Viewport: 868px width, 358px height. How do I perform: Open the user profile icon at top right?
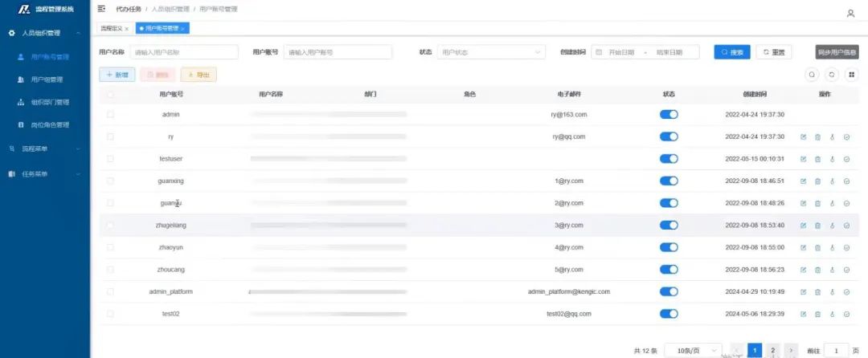(x=850, y=14)
